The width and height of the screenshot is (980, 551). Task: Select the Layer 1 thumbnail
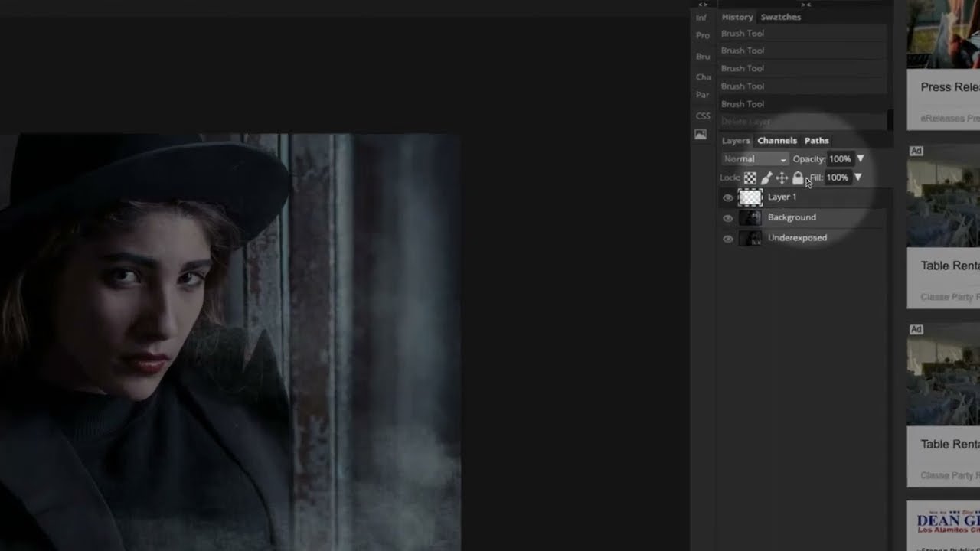750,197
